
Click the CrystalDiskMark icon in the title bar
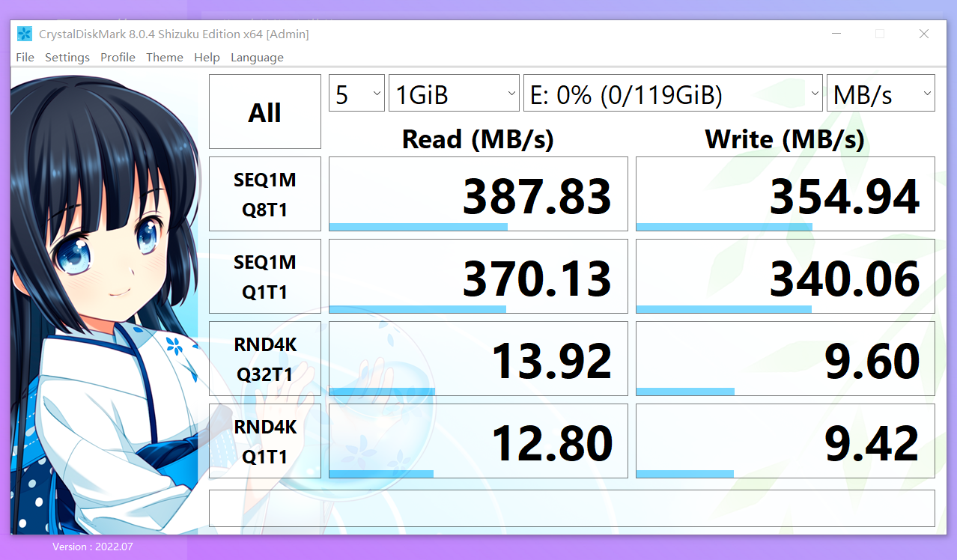pos(23,33)
